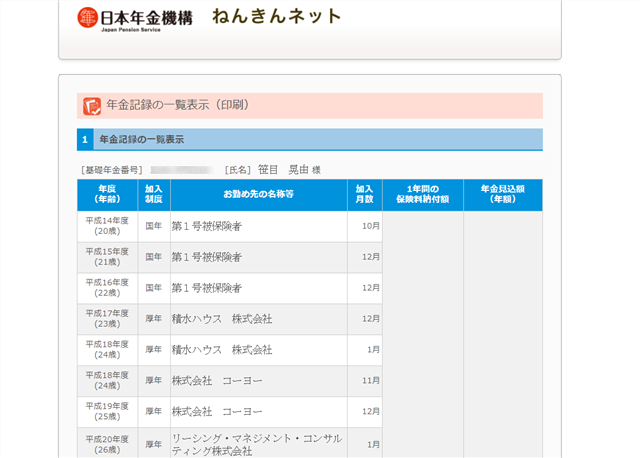The height and width of the screenshot is (458, 640).
Task: Click 株式会社 コーヨー with 11月 enrollment
Action: click(217, 381)
